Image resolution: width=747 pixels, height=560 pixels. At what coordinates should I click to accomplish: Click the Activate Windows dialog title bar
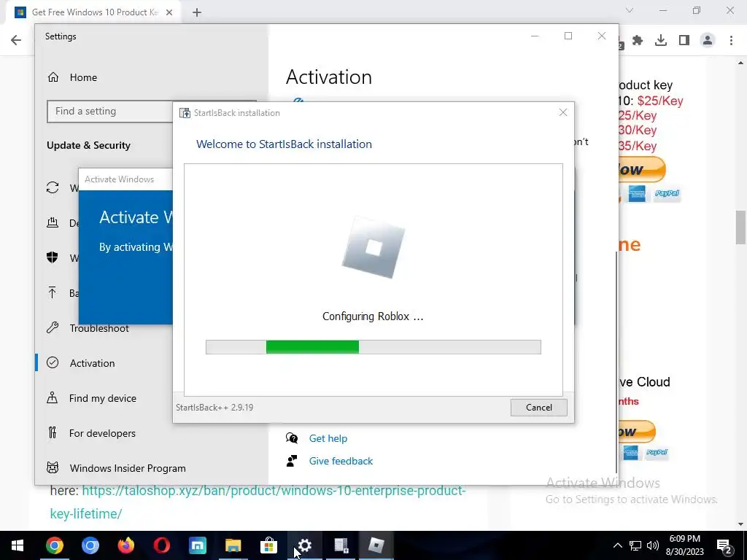125,179
